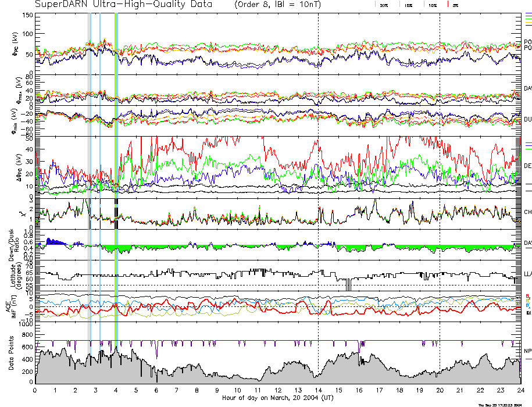
Task: Click the "Hour of day on March, 20 2004" label
Action: (277, 398)
